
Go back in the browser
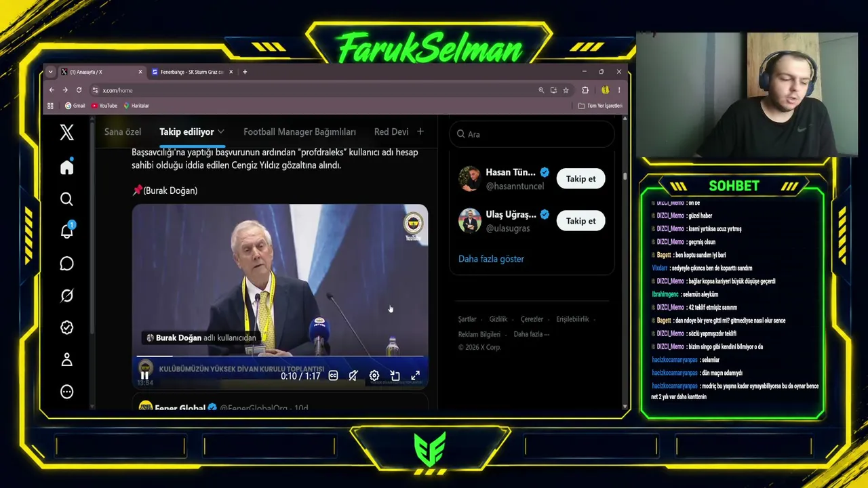52,90
